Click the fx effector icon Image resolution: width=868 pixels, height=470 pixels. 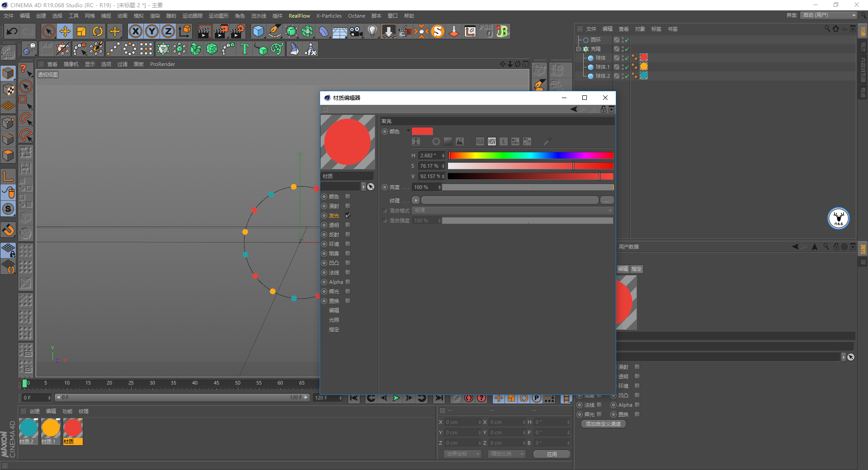tap(311, 49)
